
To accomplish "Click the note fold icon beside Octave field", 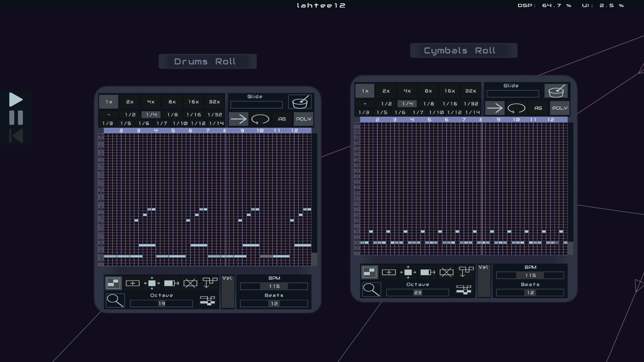I will click(x=207, y=301).
